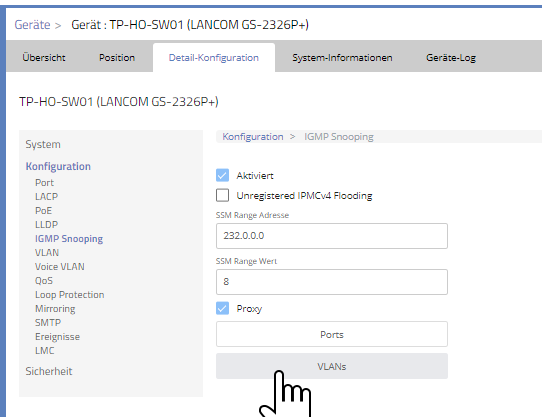Open the Übersicht tab
This screenshot has height=417, width=542.
44,57
